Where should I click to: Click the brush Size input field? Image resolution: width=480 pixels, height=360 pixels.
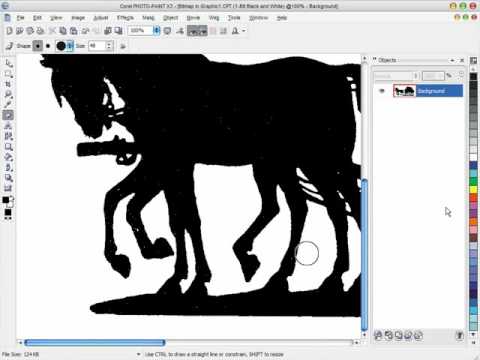pos(97,46)
